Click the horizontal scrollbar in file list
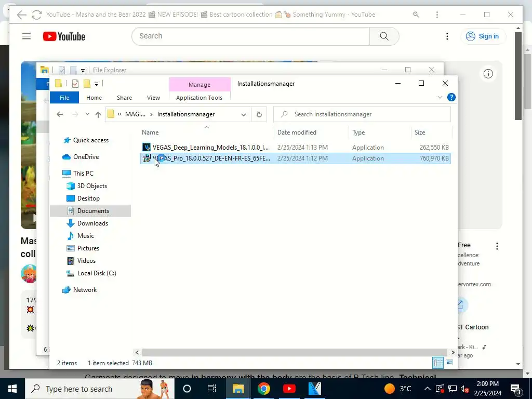The height and width of the screenshot is (399, 532). point(295,353)
